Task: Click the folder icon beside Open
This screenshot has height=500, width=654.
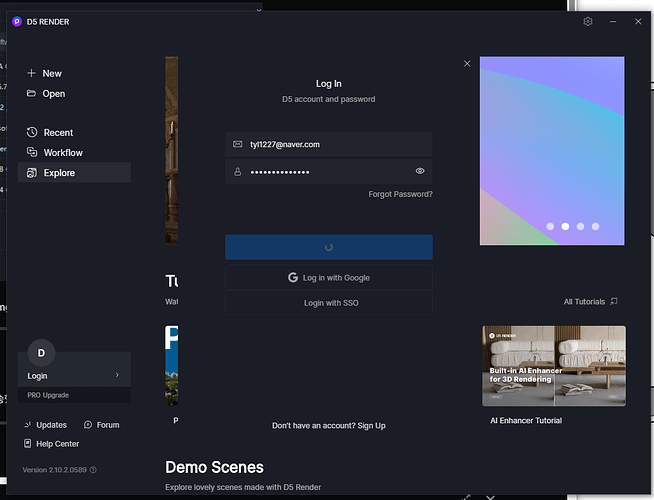Action: coord(31,93)
